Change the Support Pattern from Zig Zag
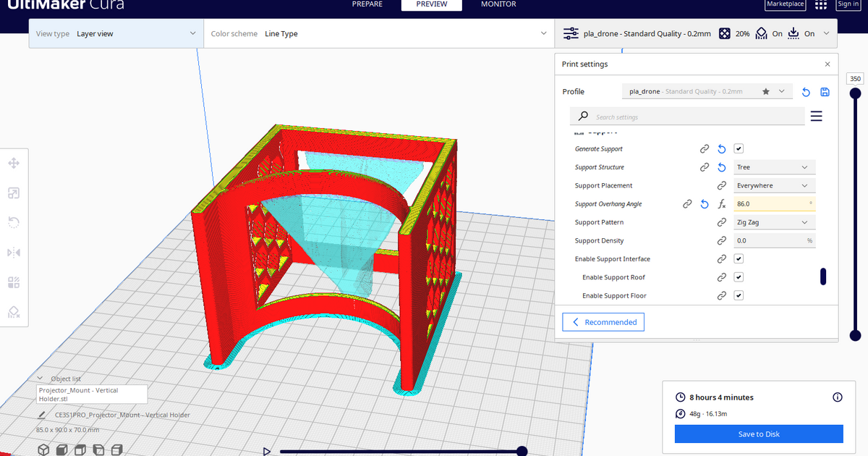This screenshot has height=456, width=868. pyautogui.click(x=774, y=222)
